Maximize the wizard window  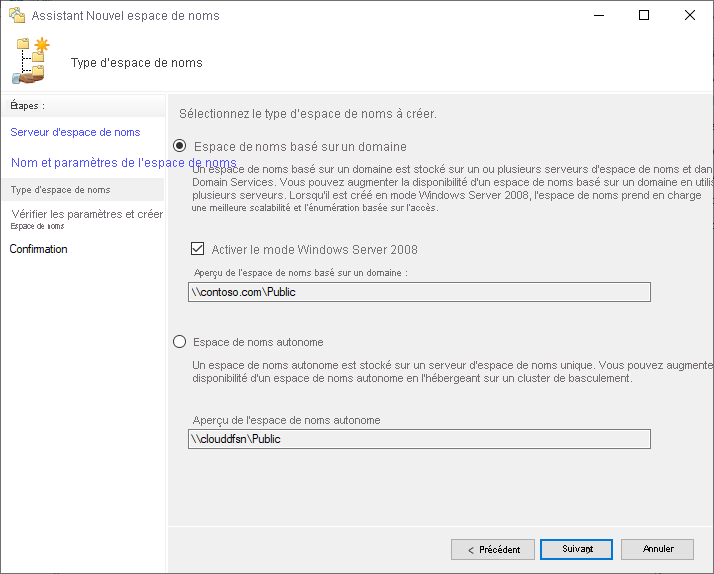pos(644,15)
